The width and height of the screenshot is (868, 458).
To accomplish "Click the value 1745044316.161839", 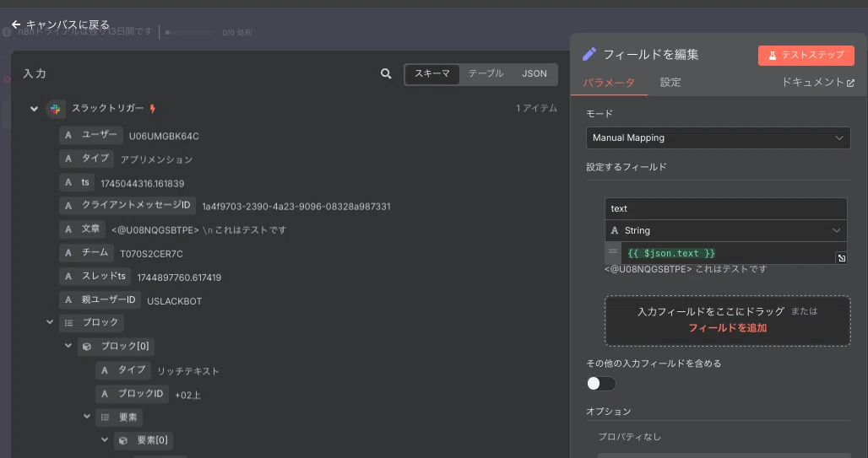I will (x=142, y=184).
